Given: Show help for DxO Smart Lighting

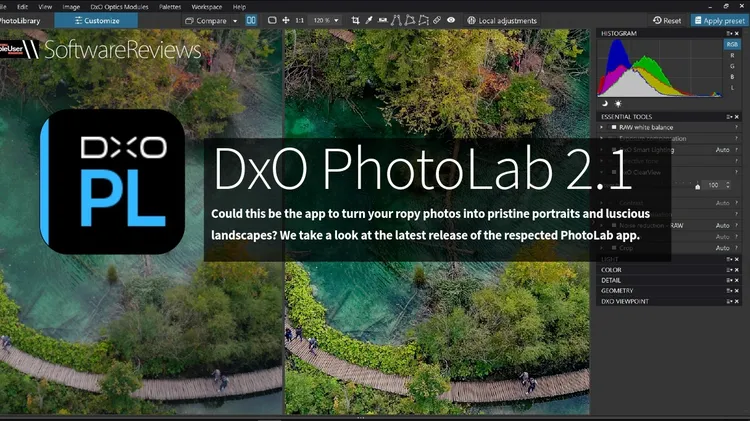Looking at the screenshot, I should [737, 150].
